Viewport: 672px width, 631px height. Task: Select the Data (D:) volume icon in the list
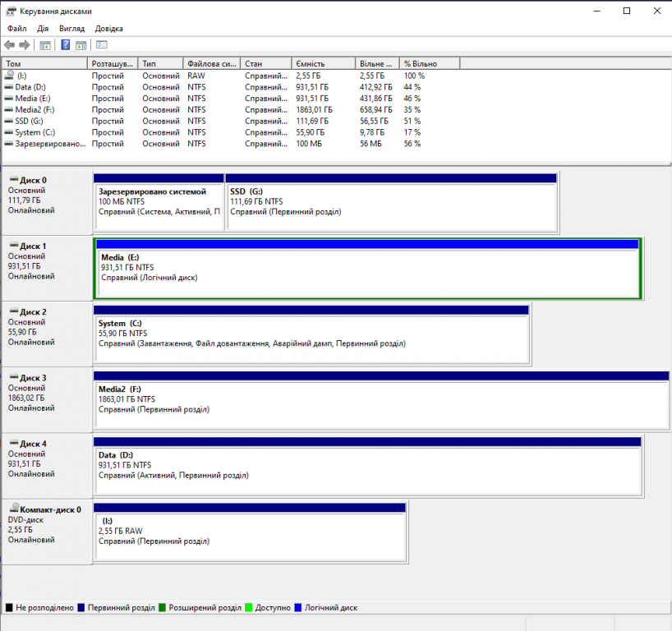[8, 87]
